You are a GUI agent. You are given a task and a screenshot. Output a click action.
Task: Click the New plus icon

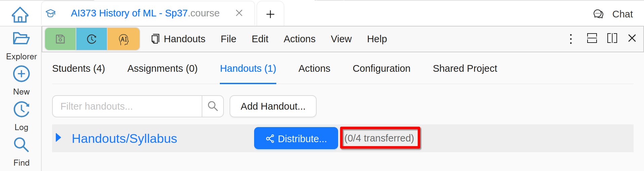tap(21, 74)
